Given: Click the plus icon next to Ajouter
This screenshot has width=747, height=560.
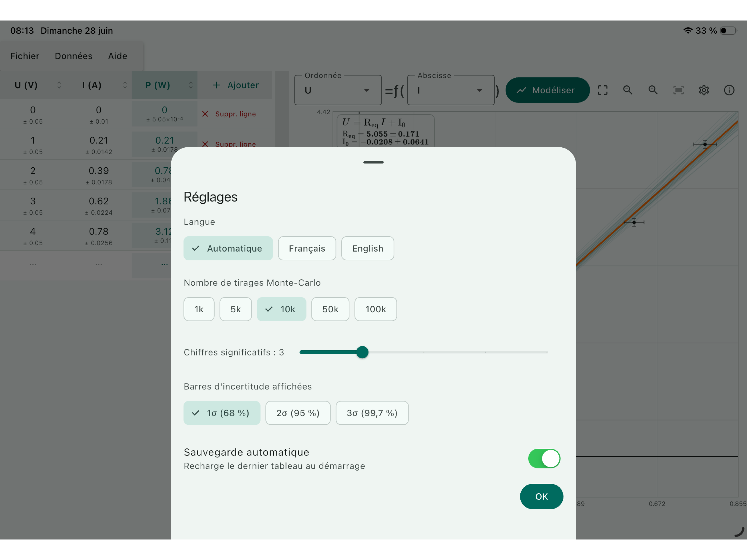Looking at the screenshot, I should point(216,85).
